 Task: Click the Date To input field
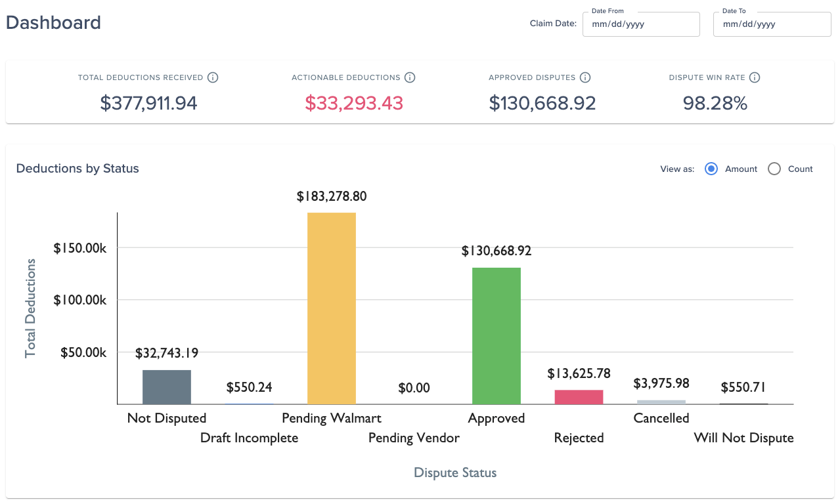[x=772, y=24]
